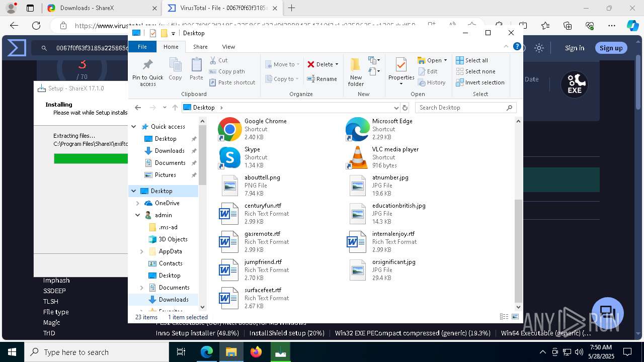Click Select all in ribbon

point(472,60)
